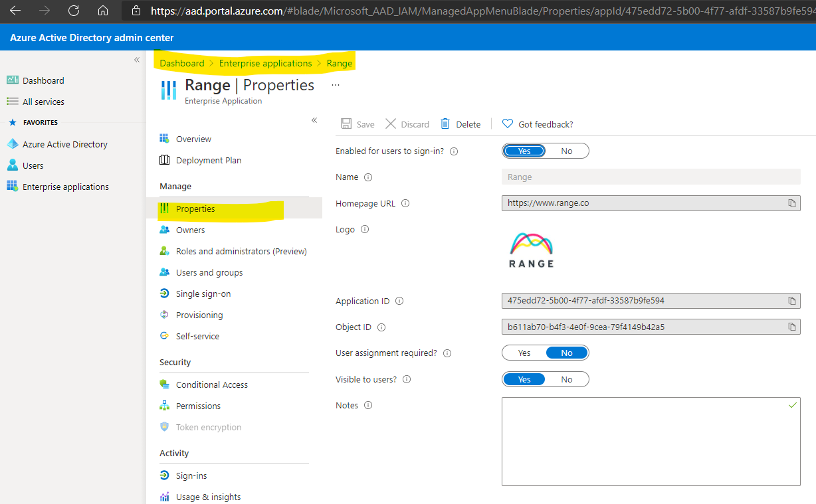Click Token encryption menu item

208,427
